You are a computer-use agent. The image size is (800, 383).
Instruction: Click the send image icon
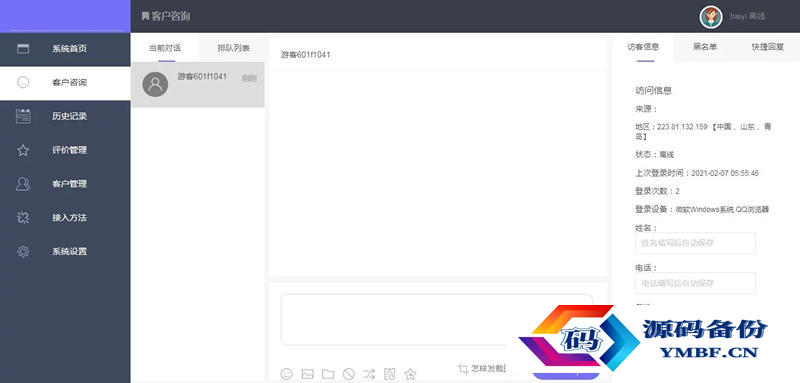point(307,374)
